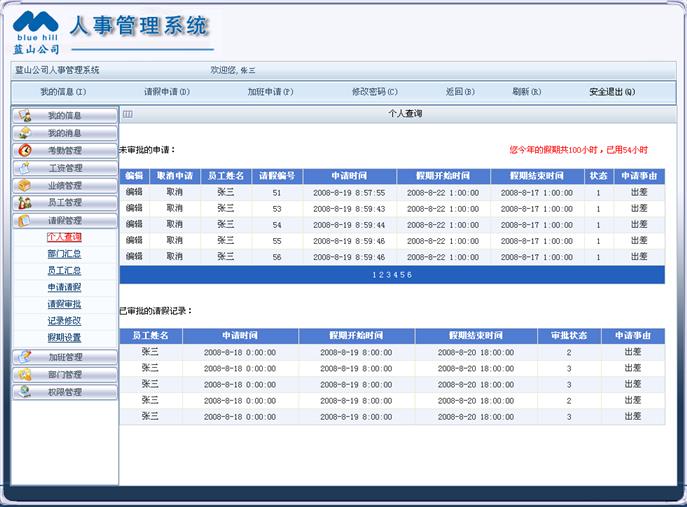
Task: Click the 工资管理 sidebar icon
Action: 25,168
